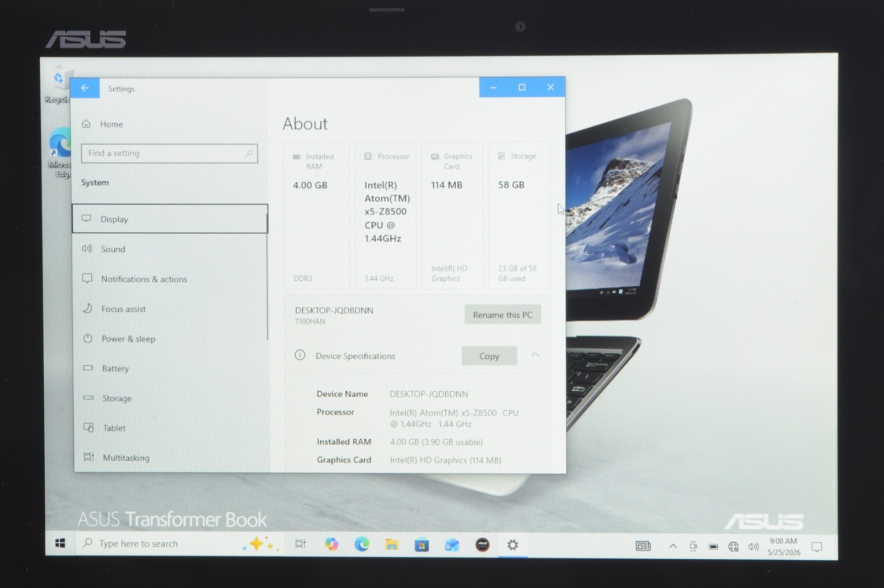The height and width of the screenshot is (588, 884).
Task: Click the Graphics Card card
Action: pyautogui.click(x=452, y=216)
